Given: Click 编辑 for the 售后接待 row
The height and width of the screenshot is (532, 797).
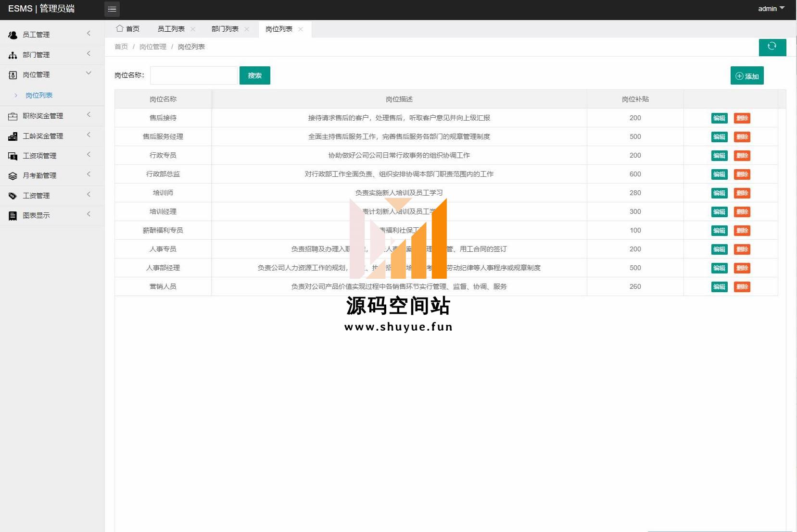Looking at the screenshot, I should (x=720, y=118).
